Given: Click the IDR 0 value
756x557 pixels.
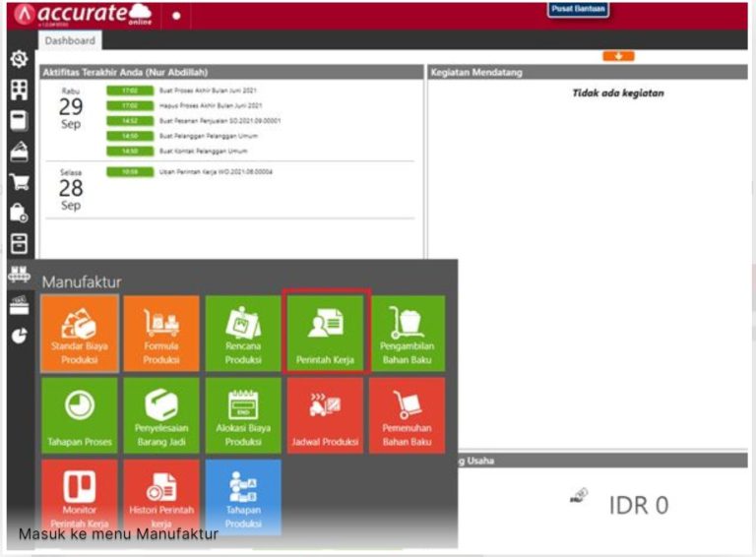Looking at the screenshot, I should click(639, 506).
